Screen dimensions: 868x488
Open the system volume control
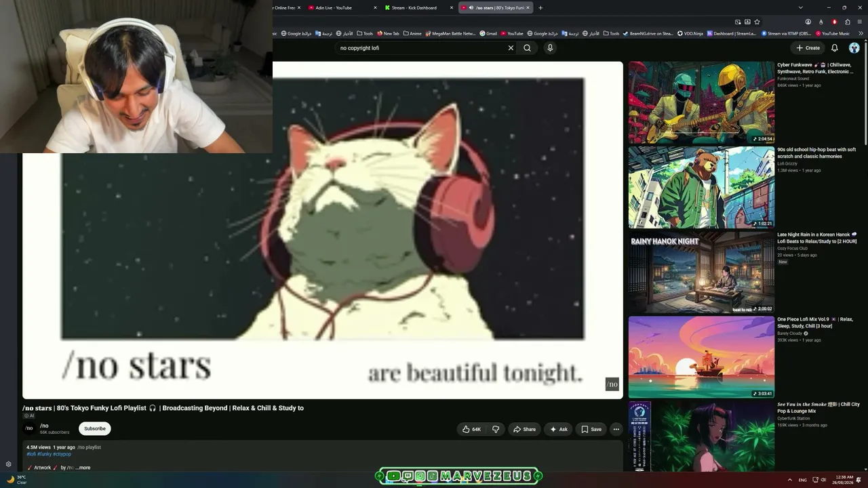(x=823, y=480)
